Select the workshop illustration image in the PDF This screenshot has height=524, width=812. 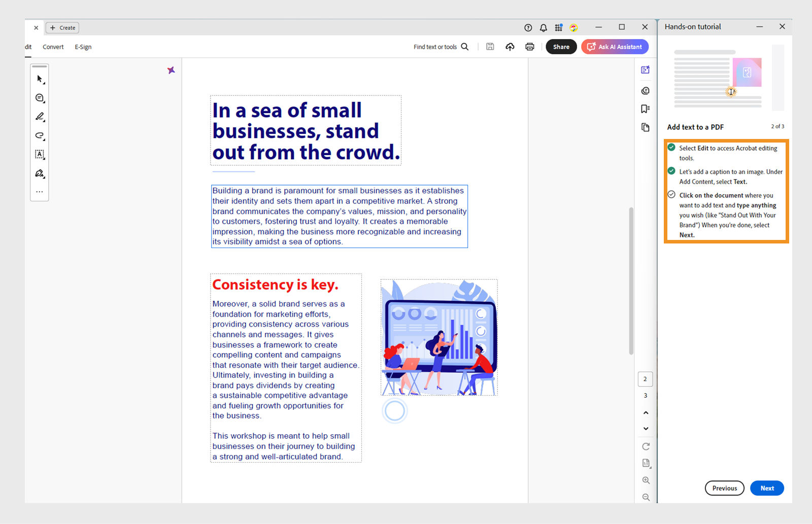point(439,337)
